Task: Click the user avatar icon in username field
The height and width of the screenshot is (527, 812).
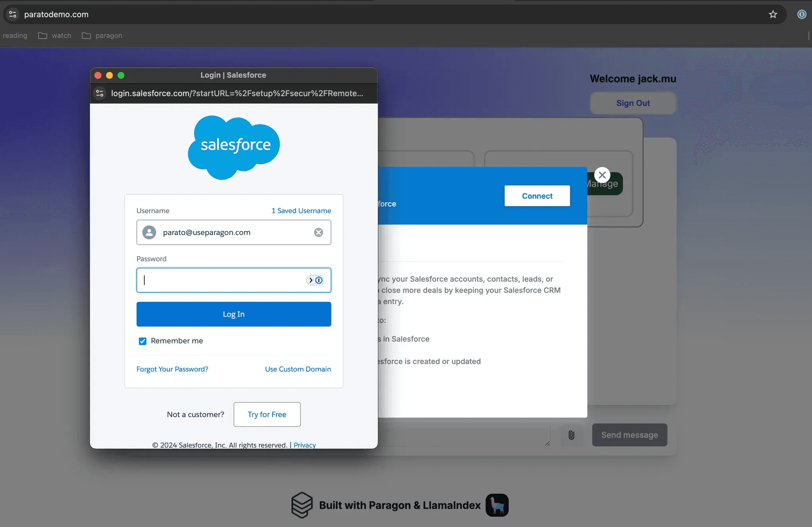Action: pyautogui.click(x=149, y=232)
